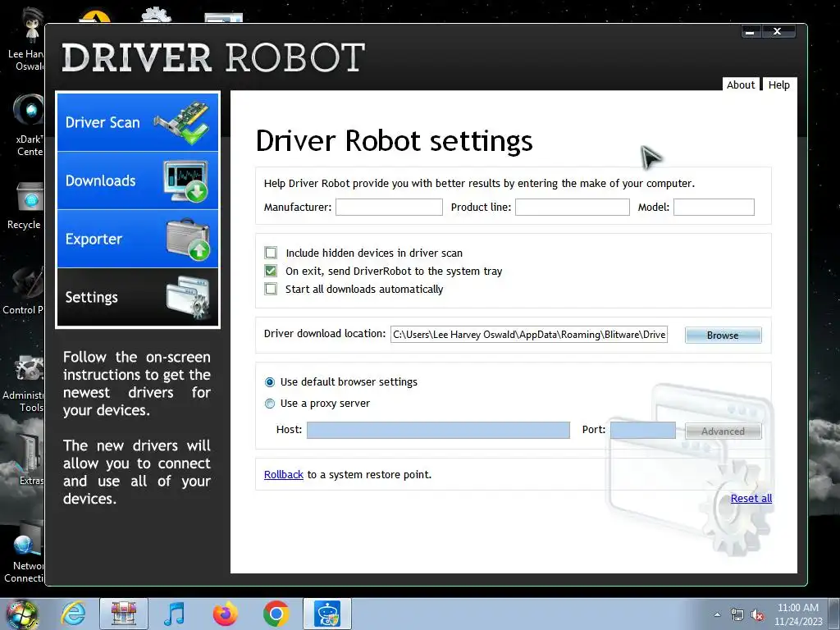
Task: Open the Downloads section
Action: pos(138,180)
